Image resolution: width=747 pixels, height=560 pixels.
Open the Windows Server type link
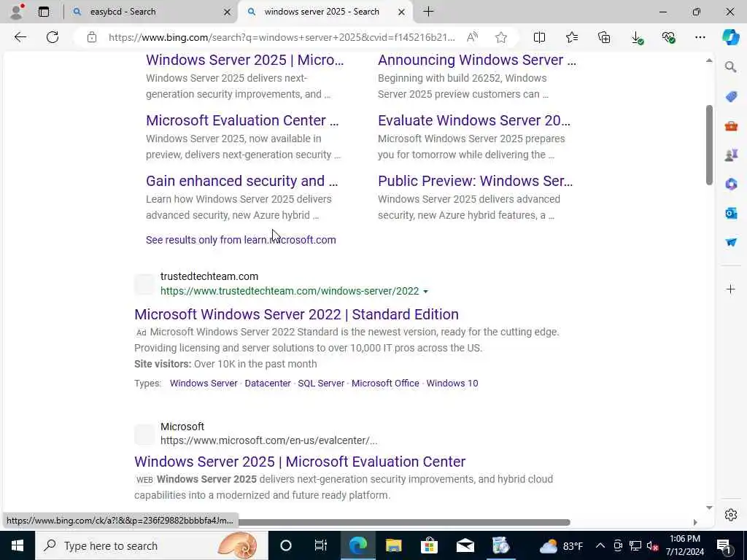204,384
